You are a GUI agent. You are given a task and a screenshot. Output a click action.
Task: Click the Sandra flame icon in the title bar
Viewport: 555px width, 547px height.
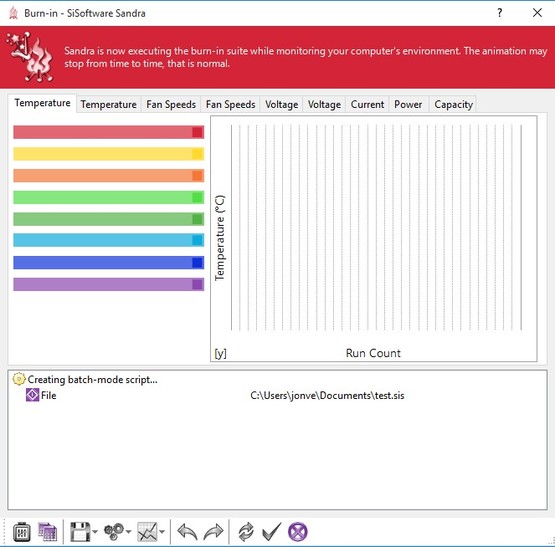[x=13, y=13]
